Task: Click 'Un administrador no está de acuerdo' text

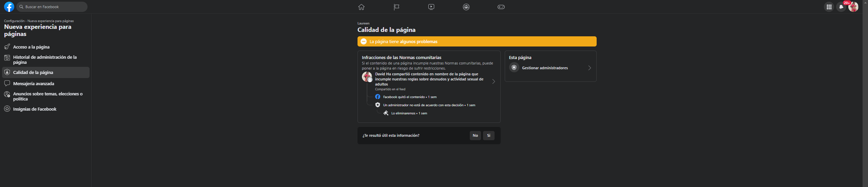Action: tap(429, 105)
